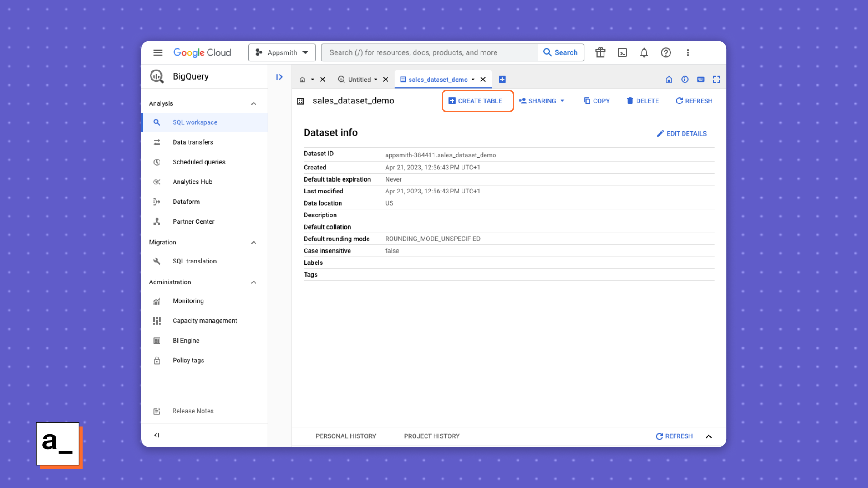Open the notifications bell
Screen dimensions: 868x488
tap(644, 52)
